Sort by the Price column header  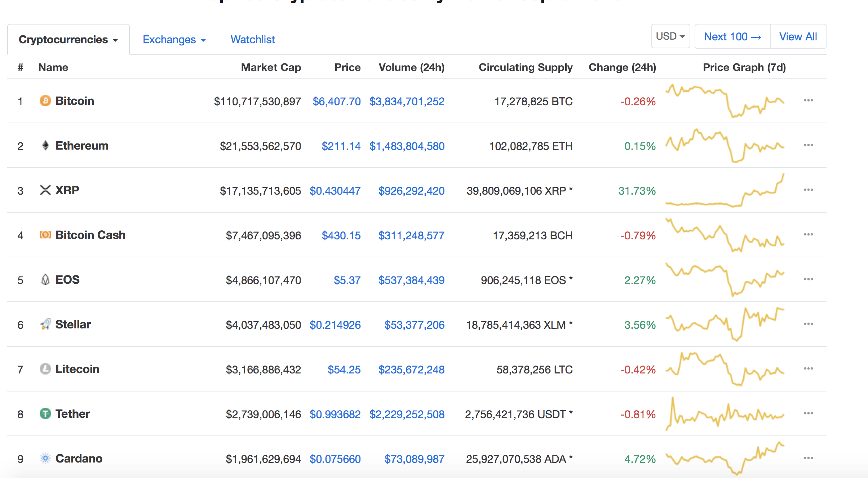coord(347,67)
